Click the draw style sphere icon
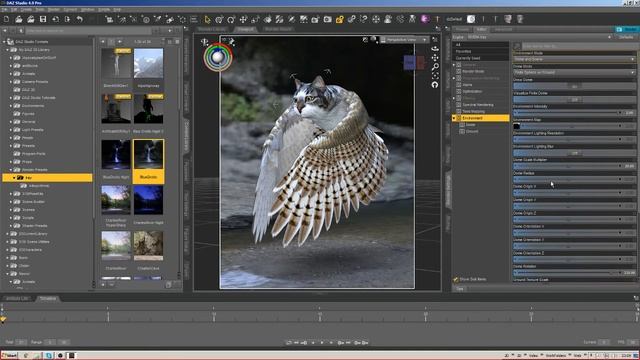This screenshot has width=640, height=360. tap(373, 40)
